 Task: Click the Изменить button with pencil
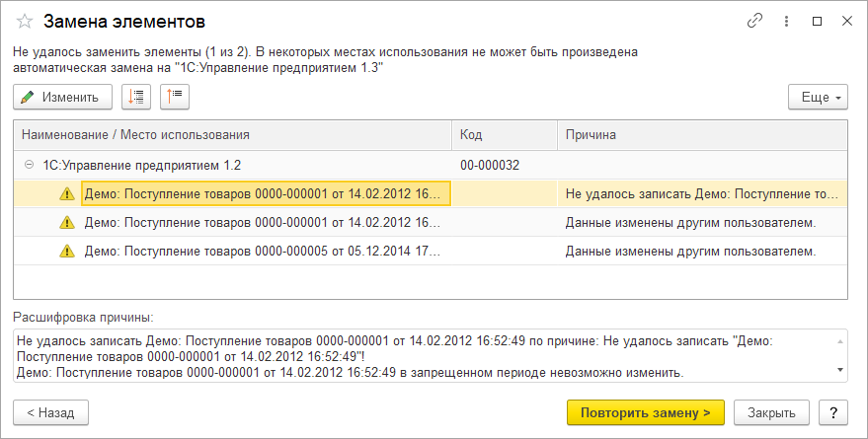[x=62, y=97]
